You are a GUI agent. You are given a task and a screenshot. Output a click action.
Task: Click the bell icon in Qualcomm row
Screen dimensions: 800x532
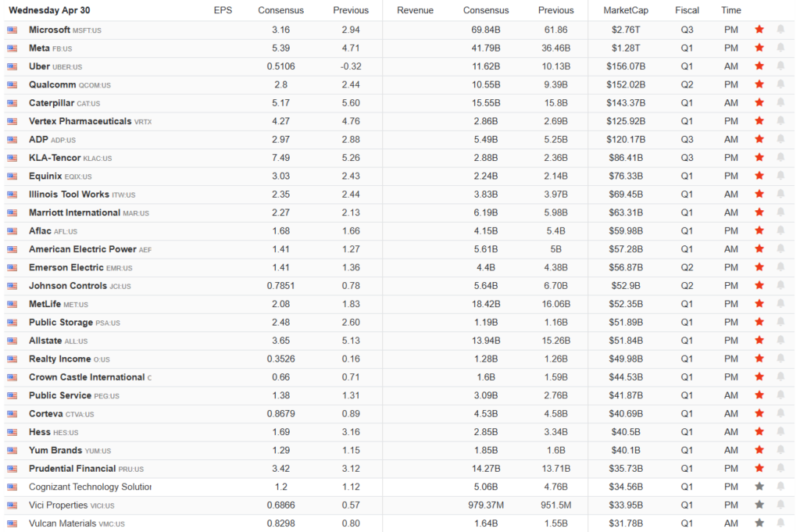tap(780, 84)
